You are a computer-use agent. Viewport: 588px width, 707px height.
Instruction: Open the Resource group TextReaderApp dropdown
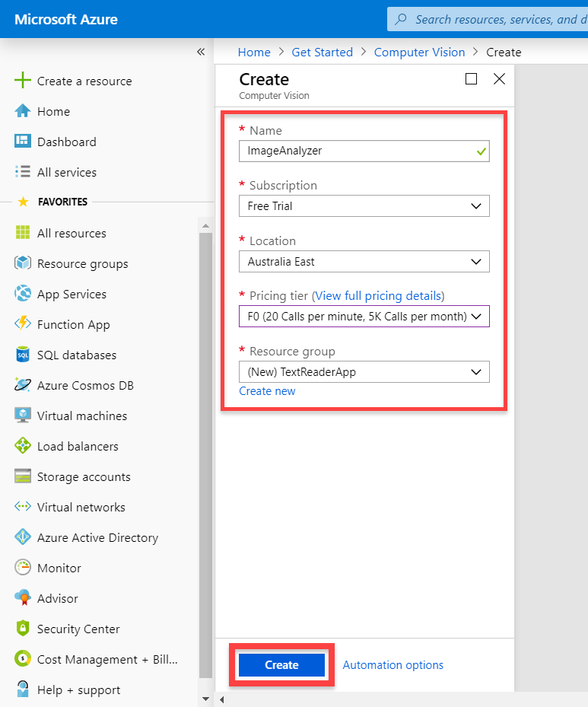point(364,372)
